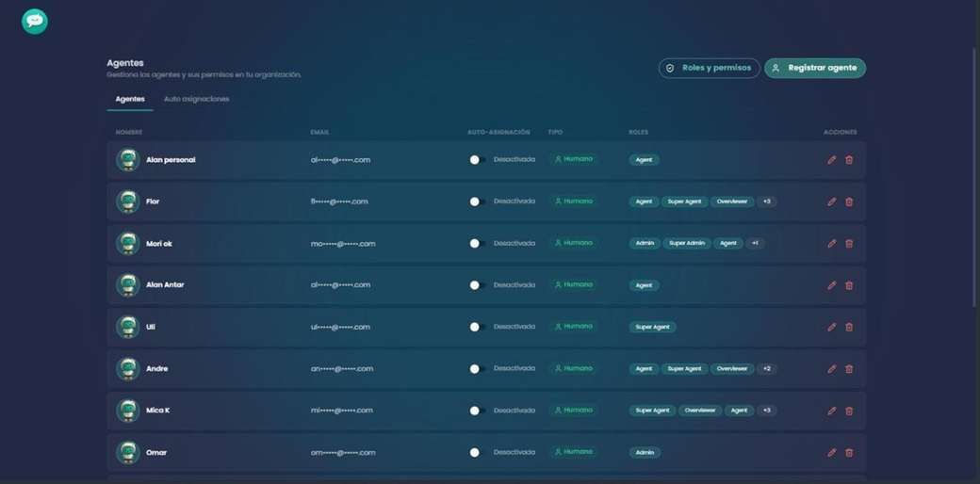Click the robot avatar of Mori ok
The image size is (980, 484).
coord(127,244)
